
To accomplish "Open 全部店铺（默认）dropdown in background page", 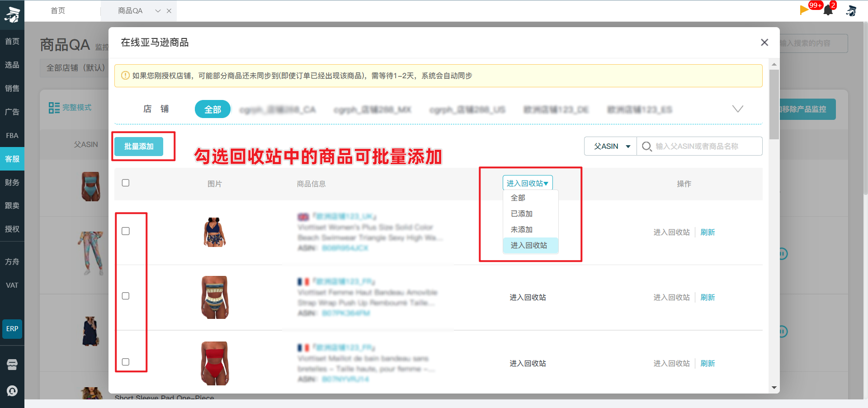I will pos(75,68).
